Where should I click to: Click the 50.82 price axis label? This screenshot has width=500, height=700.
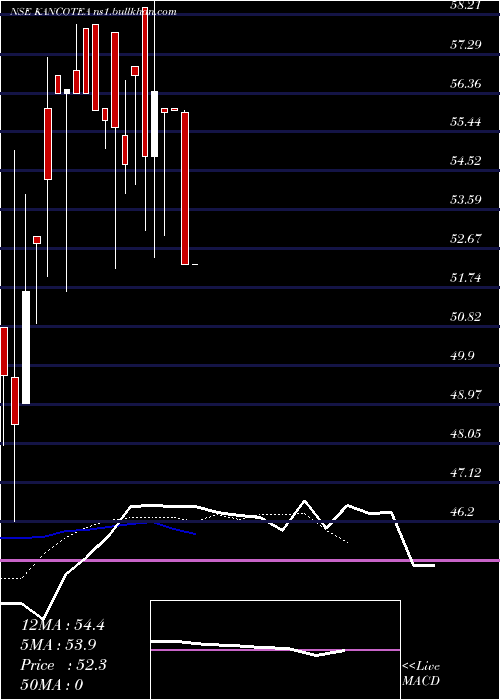click(467, 317)
